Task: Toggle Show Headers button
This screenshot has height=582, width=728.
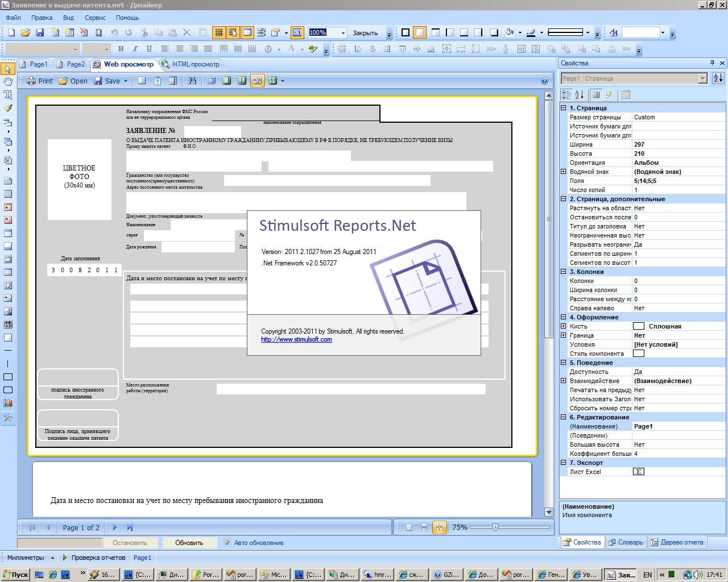Action: click(247, 32)
